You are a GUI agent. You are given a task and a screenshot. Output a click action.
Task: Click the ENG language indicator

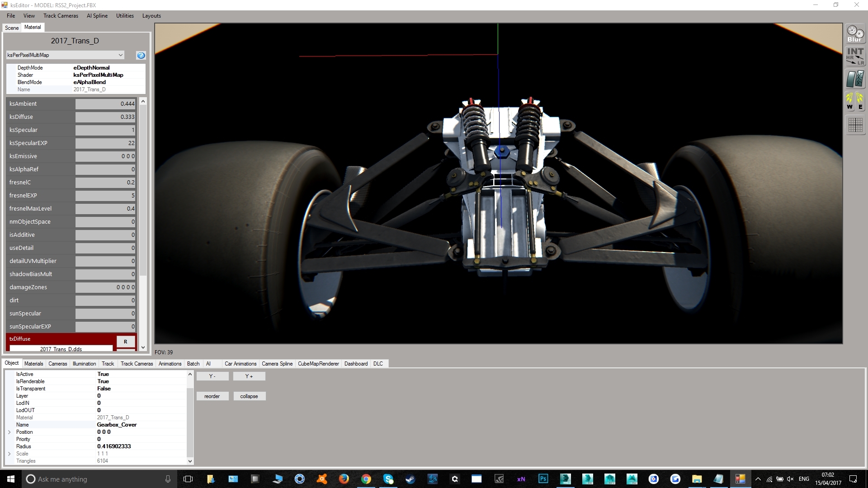click(x=804, y=479)
